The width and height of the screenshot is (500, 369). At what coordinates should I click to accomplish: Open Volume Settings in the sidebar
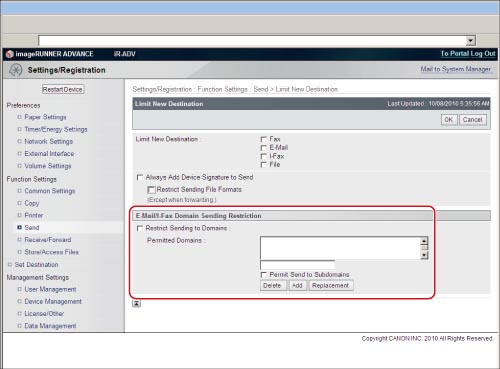click(48, 166)
